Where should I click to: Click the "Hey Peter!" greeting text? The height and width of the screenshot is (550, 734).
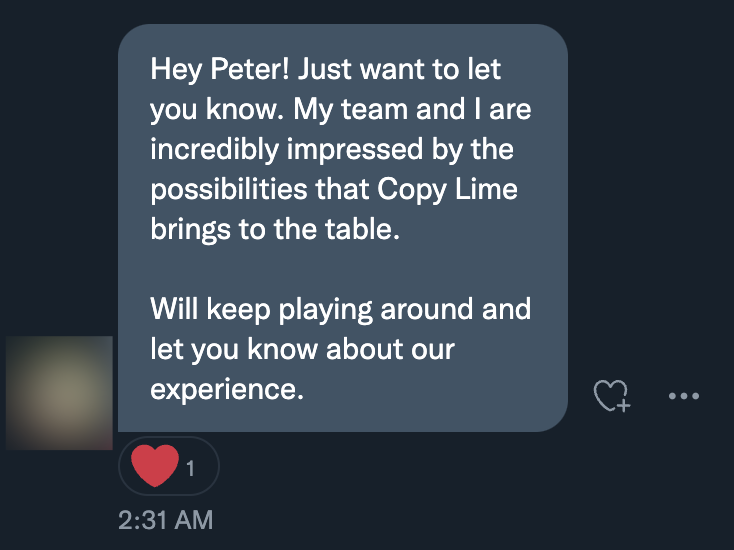(220, 70)
